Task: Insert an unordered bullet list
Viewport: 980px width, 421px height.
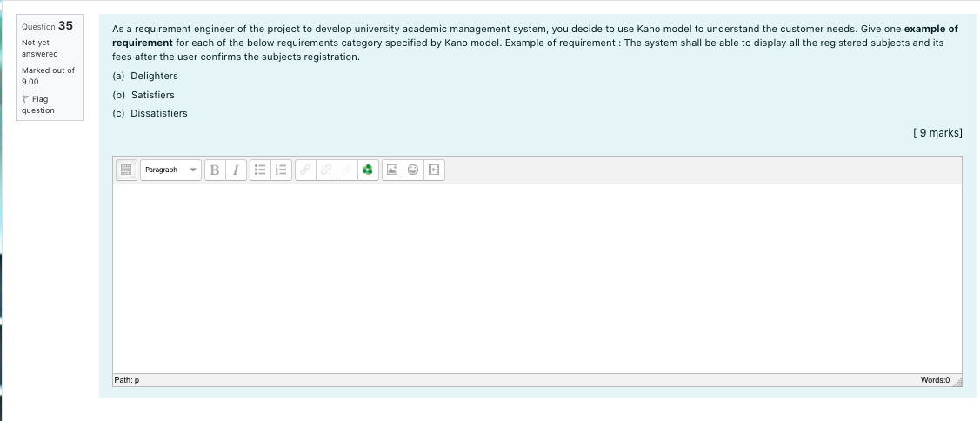Action: pos(261,170)
